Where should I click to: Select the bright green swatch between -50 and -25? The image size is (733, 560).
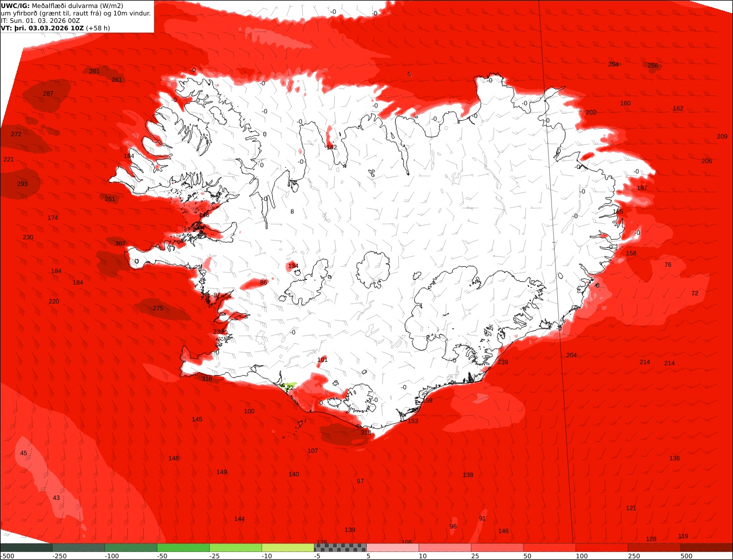(183, 547)
